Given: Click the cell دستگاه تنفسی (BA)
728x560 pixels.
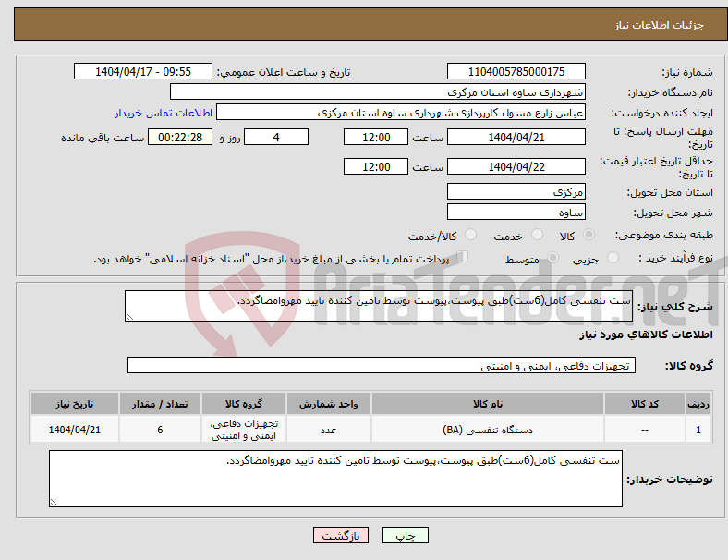Looking at the screenshot, I should point(488,430).
